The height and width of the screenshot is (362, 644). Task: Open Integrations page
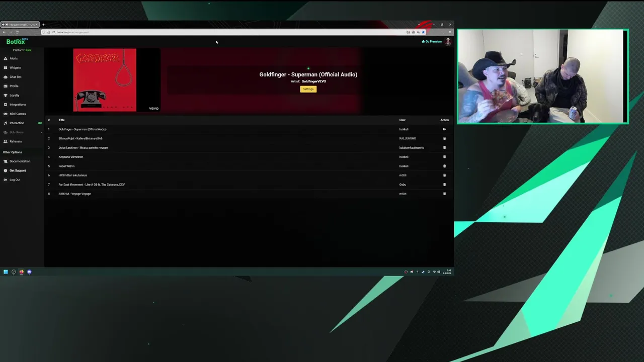pos(18,105)
